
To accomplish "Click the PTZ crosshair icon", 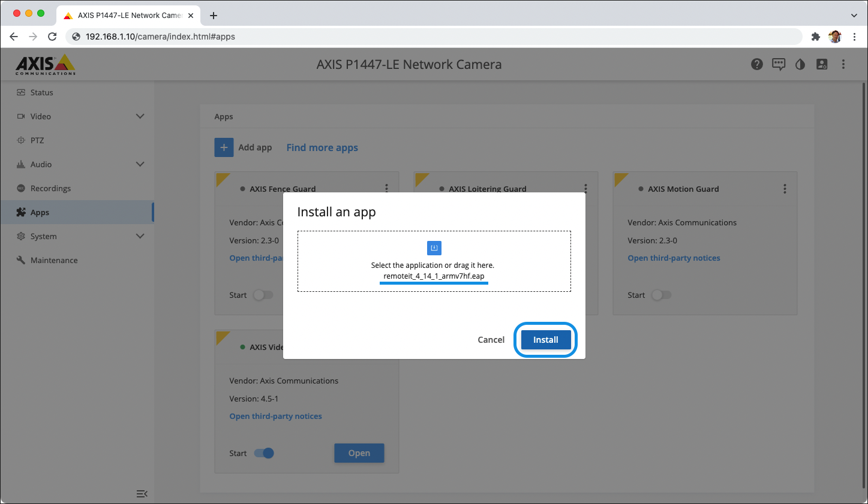I will pyautogui.click(x=21, y=140).
